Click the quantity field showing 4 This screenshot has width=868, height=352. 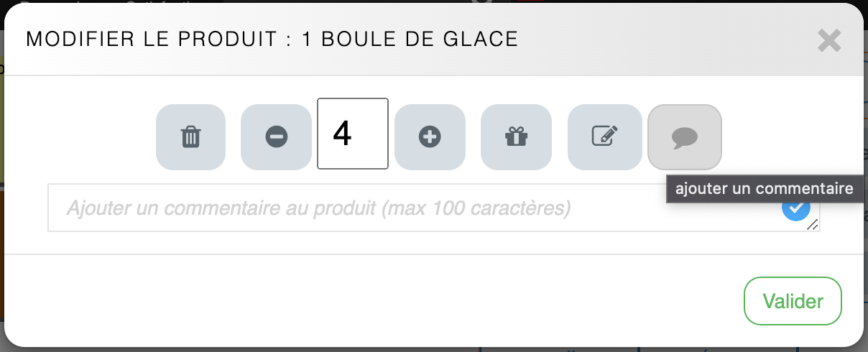click(x=353, y=134)
